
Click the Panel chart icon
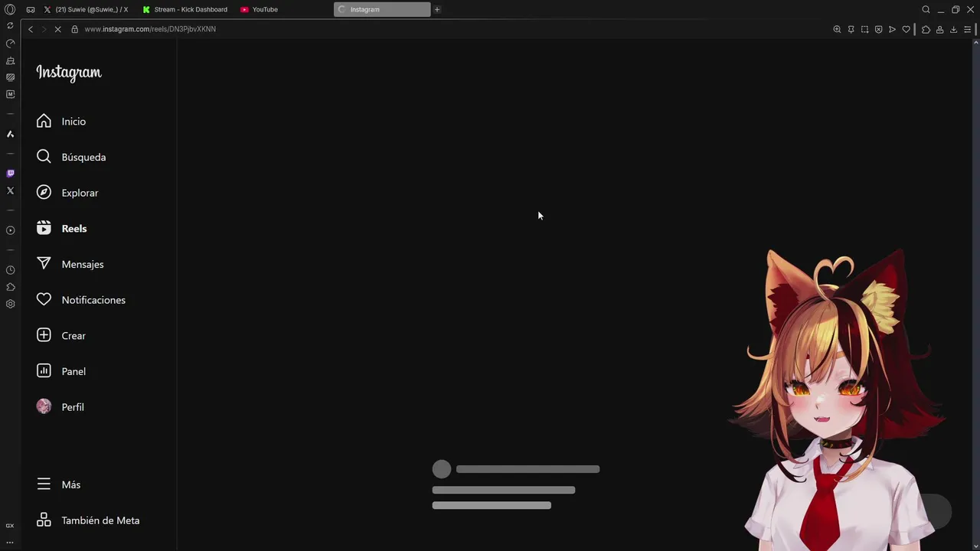(x=44, y=371)
